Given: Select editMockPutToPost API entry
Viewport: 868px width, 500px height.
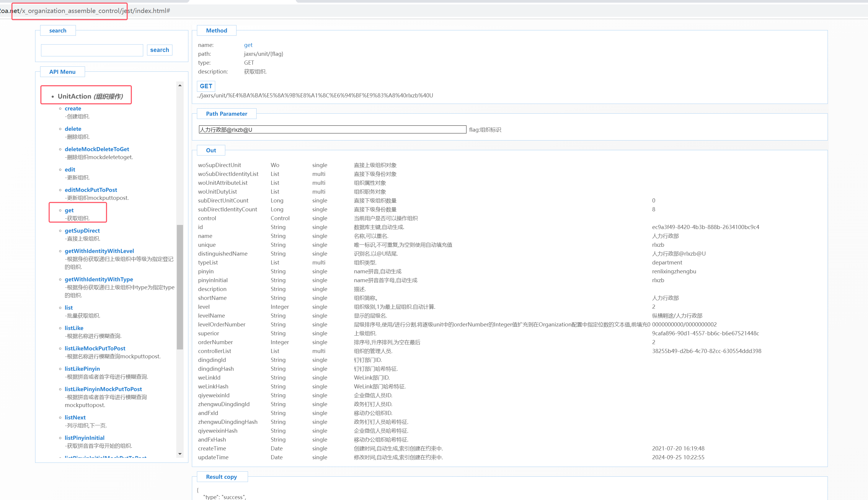Looking at the screenshot, I should click(91, 190).
